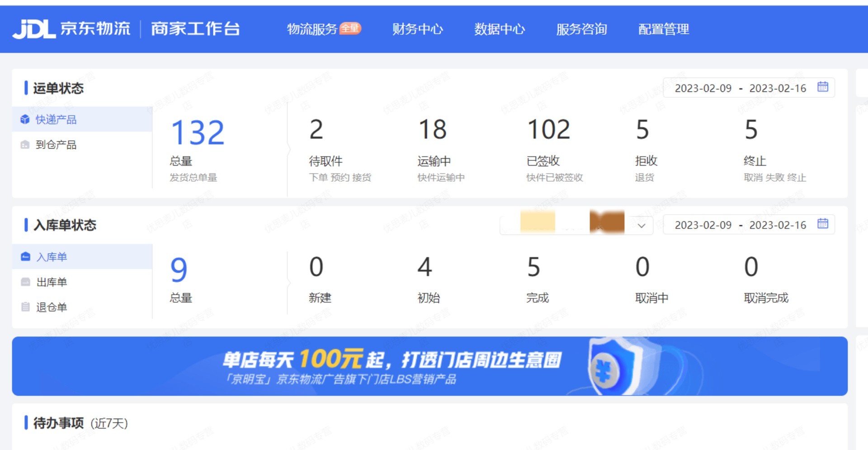The image size is (868, 450).
Task: Click the 已签收 count of 102
Action: pyautogui.click(x=548, y=130)
